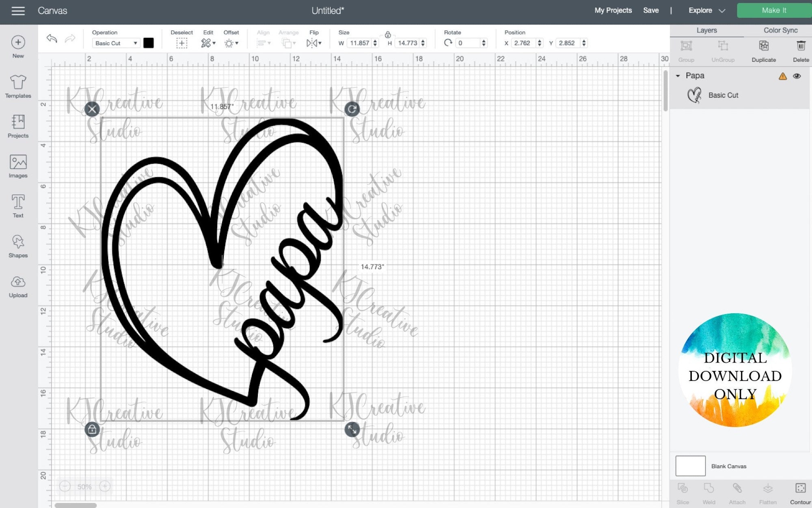Open the hamburger menu
Image resolution: width=812 pixels, height=508 pixels.
tap(18, 11)
